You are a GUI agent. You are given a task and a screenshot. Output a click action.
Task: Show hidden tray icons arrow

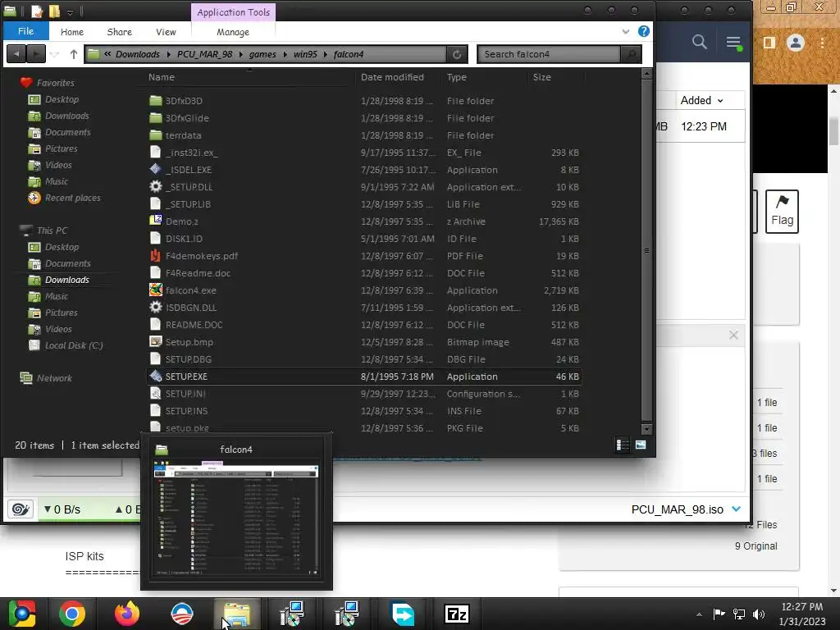point(699,614)
